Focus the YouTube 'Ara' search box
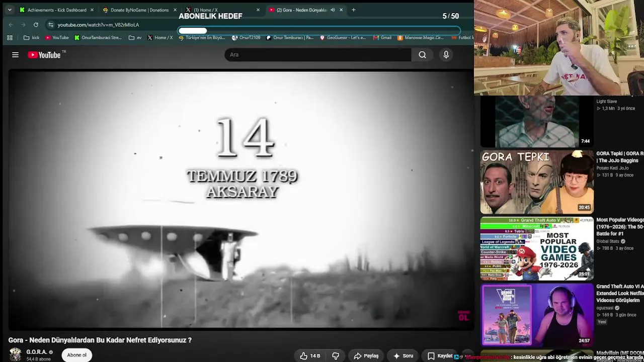 click(318, 55)
